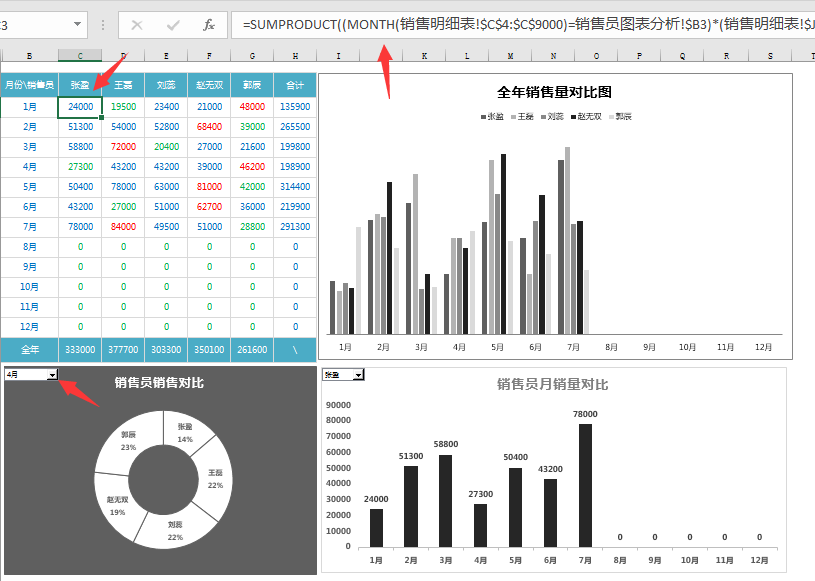Select column E header

pyautogui.click(x=166, y=56)
